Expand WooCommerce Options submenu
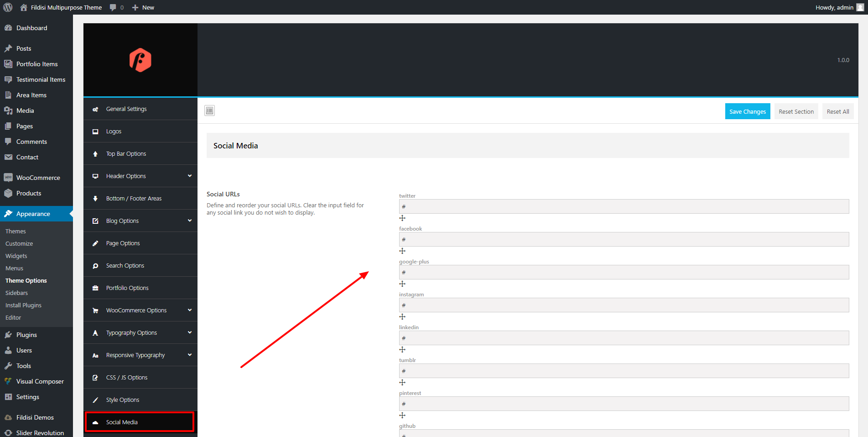Image resolution: width=868 pixels, height=437 pixels. point(190,310)
